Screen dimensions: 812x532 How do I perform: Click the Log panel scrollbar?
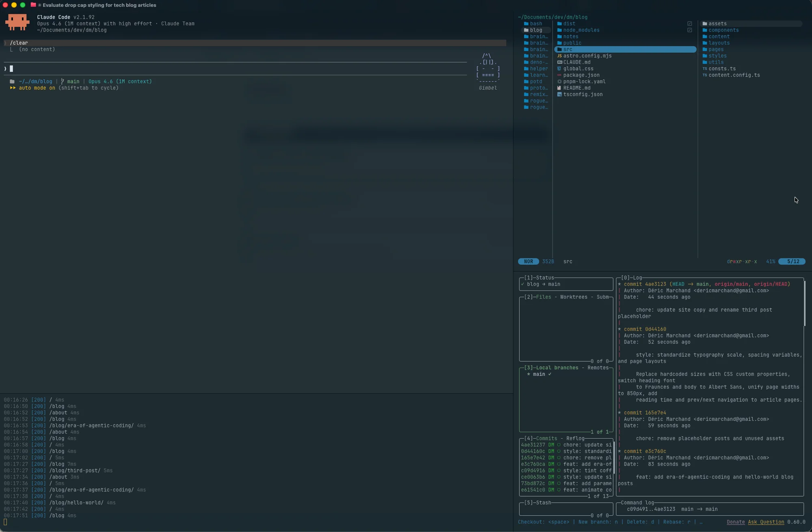pyautogui.click(x=804, y=303)
